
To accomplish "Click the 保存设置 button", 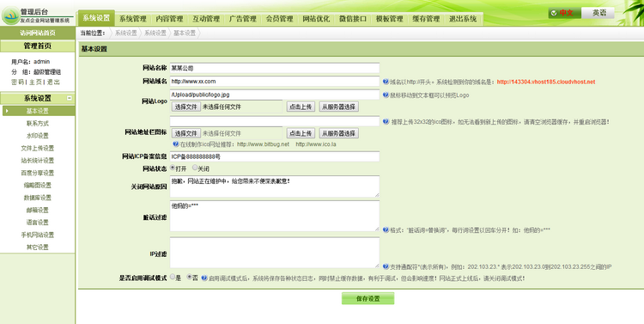I will [x=368, y=298].
